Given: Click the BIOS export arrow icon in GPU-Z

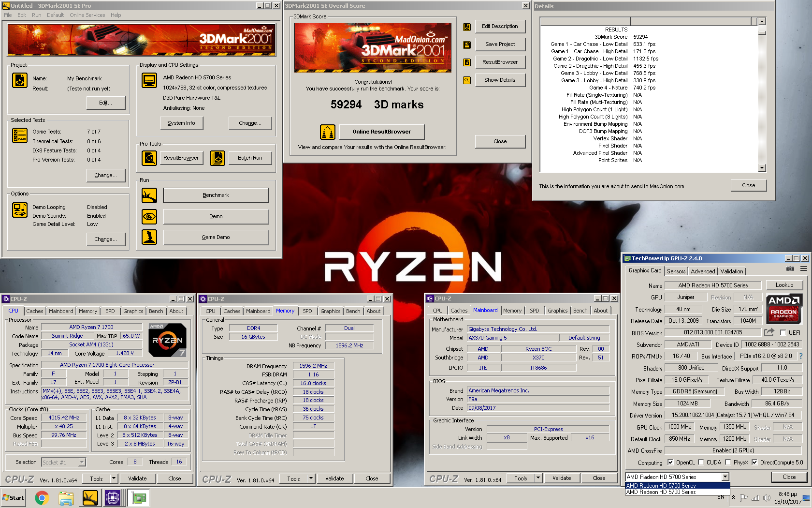Looking at the screenshot, I should 769,332.
